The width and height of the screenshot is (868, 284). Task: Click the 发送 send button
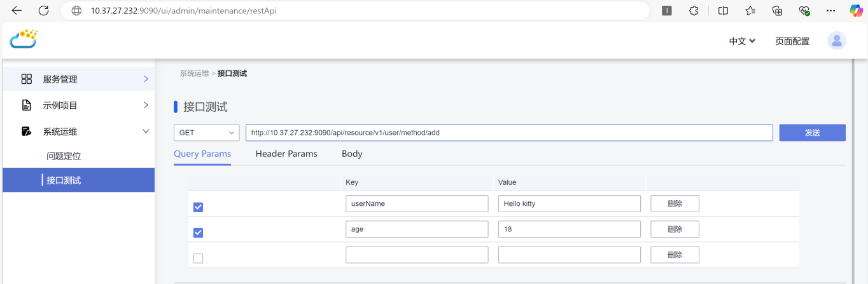pyautogui.click(x=812, y=133)
